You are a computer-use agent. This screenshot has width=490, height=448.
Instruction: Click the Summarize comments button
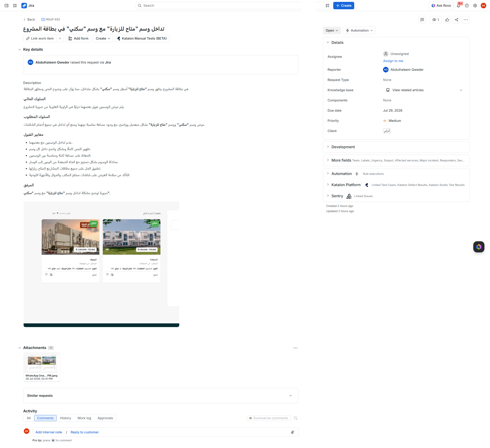click(269, 418)
